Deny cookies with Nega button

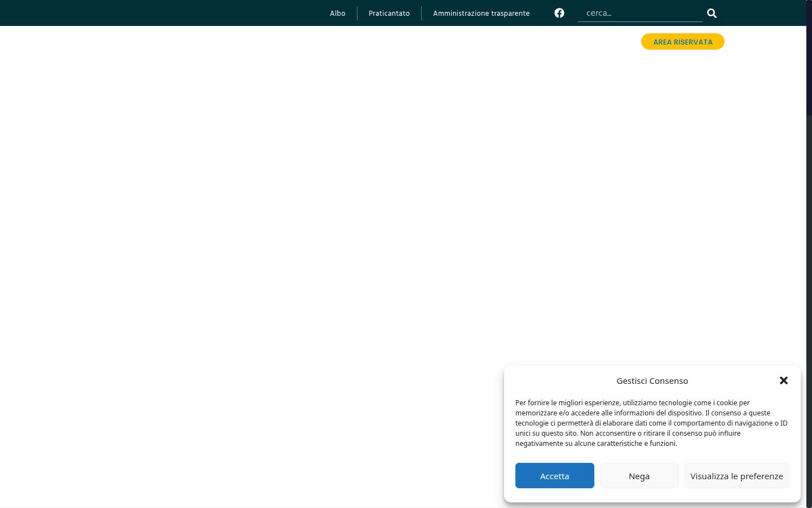(639, 476)
